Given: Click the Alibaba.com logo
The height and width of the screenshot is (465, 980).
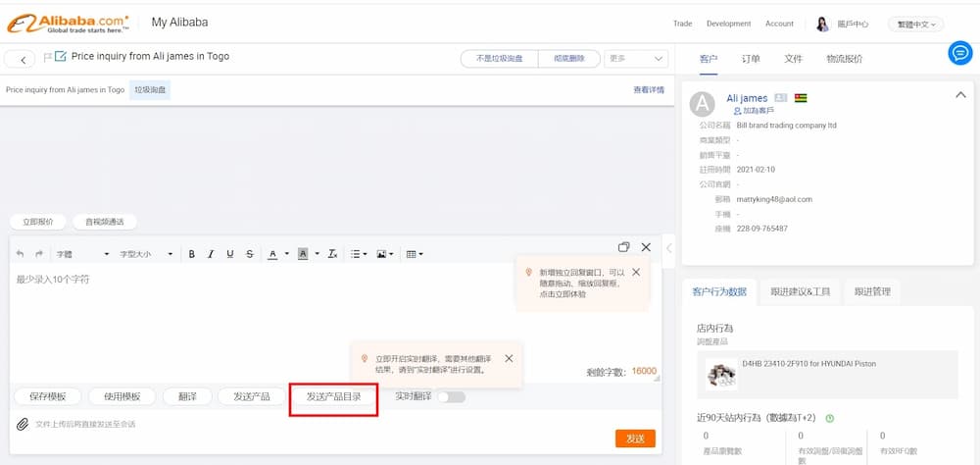Looking at the screenshot, I should click(x=69, y=24).
